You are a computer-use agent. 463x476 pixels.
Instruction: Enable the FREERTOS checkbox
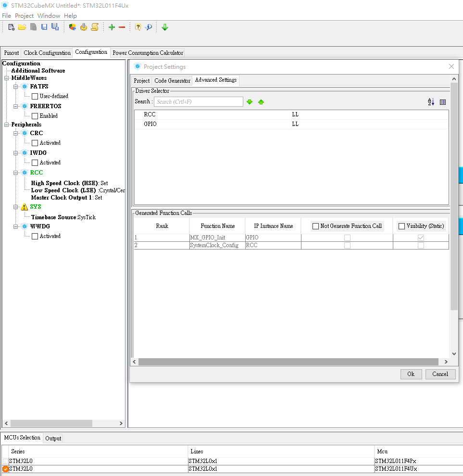click(35, 116)
